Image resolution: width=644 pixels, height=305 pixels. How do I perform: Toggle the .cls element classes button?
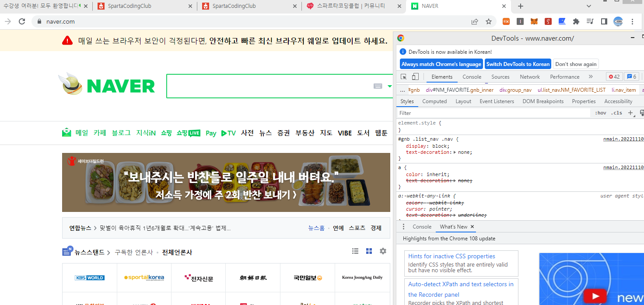click(617, 113)
